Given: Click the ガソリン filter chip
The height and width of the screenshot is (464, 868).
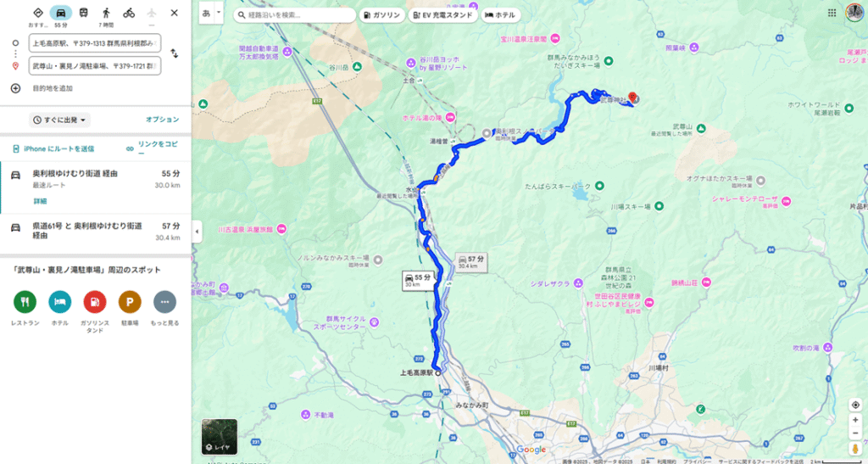Looking at the screenshot, I should tap(382, 15).
